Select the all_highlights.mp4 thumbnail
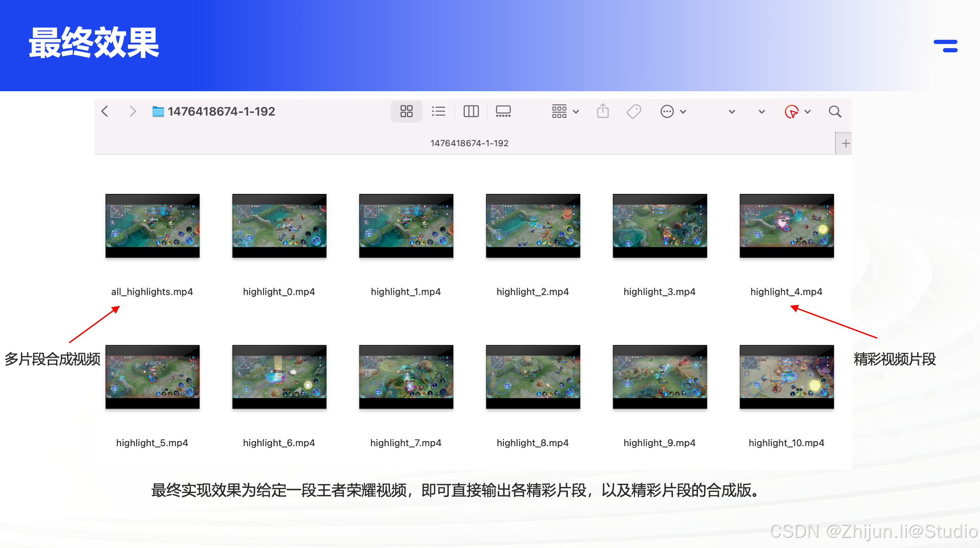The width and height of the screenshot is (980, 548). point(152,226)
